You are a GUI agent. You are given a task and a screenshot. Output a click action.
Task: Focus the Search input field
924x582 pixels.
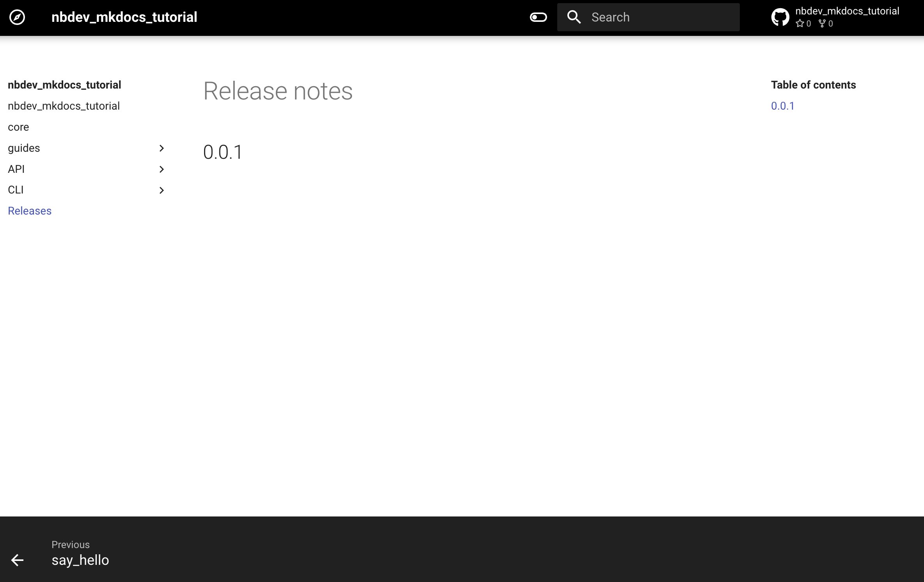tap(648, 17)
